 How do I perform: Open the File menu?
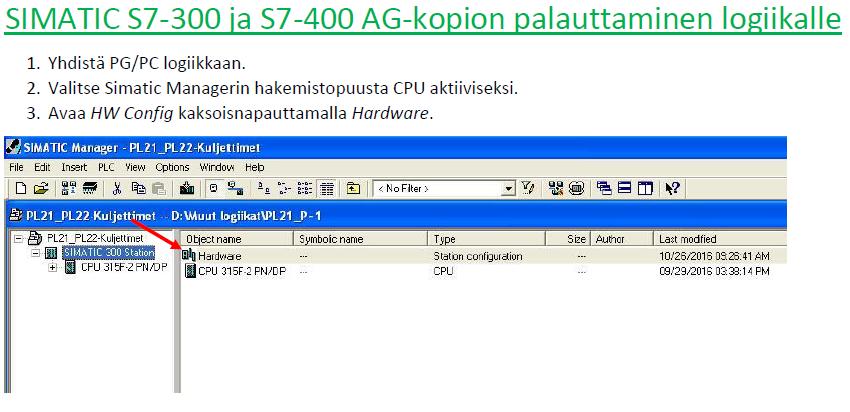(x=16, y=167)
